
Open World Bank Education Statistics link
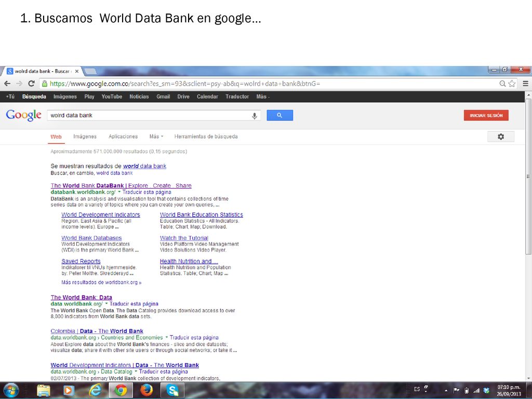click(202, 215)
